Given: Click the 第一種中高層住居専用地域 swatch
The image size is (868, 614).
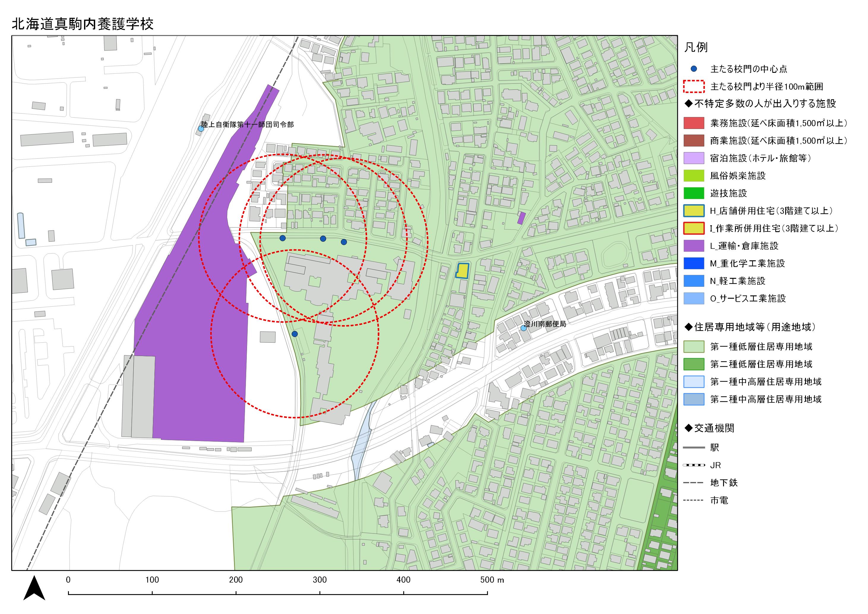Looking at the screenshot, I should [x=694, y=382].
